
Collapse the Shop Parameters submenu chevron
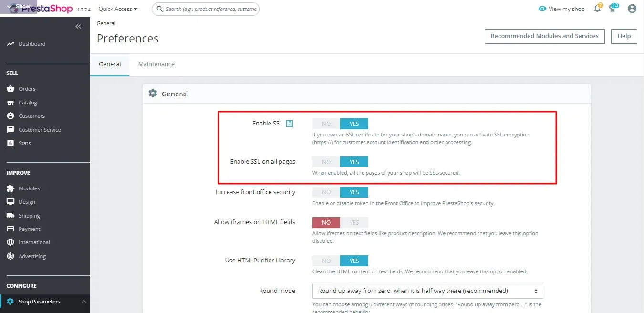click(x=84, y=302)
